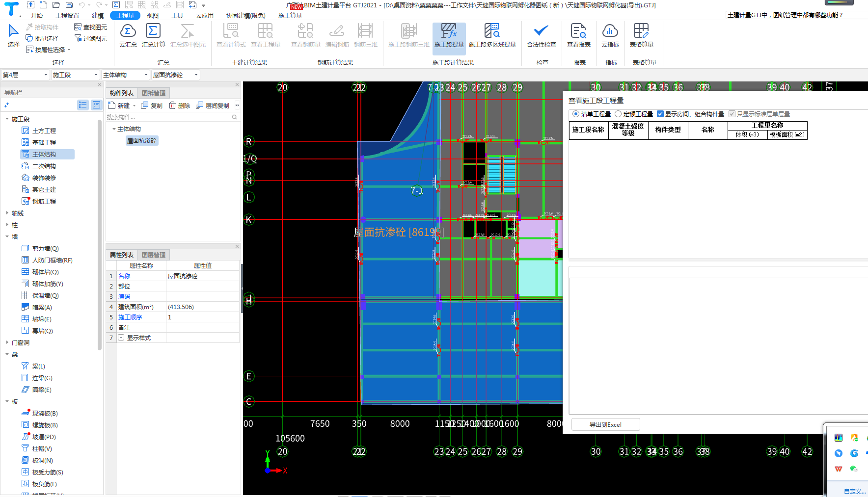Click the Undo icon in quick access bar
The width and height of the screenshot is (868, 497).
[x=82, y=5]
